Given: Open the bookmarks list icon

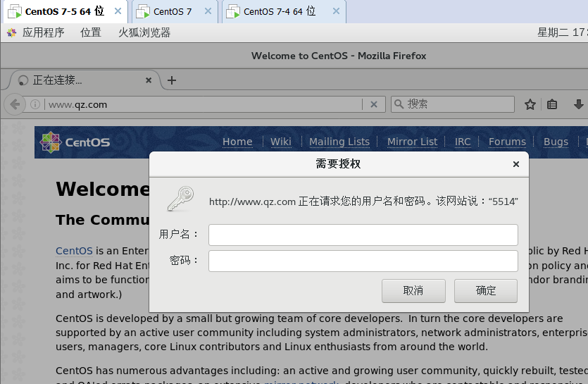Looking at the screenshot, I should tap(552, 104).
